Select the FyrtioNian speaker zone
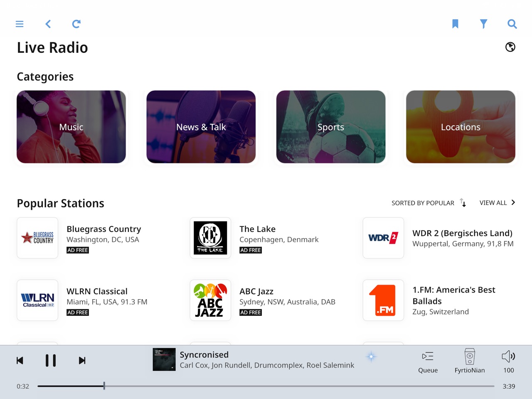 pos(470,361)
